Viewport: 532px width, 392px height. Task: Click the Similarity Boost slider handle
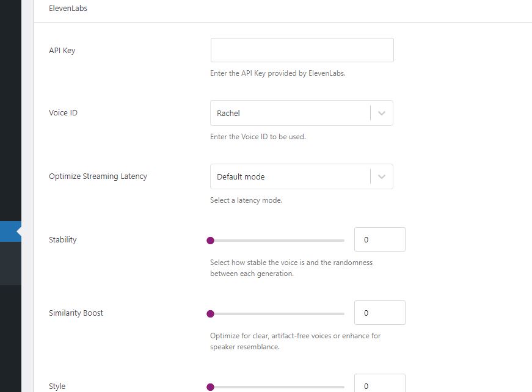coord(210,314)
